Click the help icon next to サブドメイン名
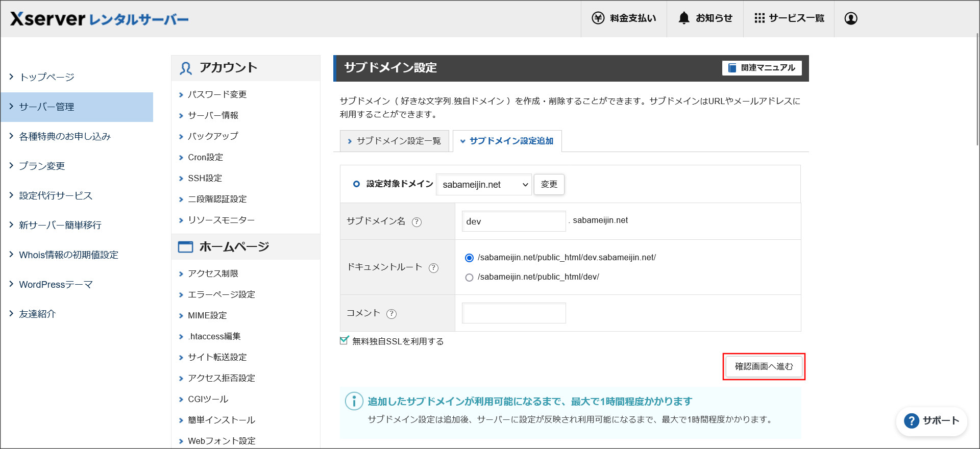The height and width of the screenshot is (449, 980). coord(417,222)
